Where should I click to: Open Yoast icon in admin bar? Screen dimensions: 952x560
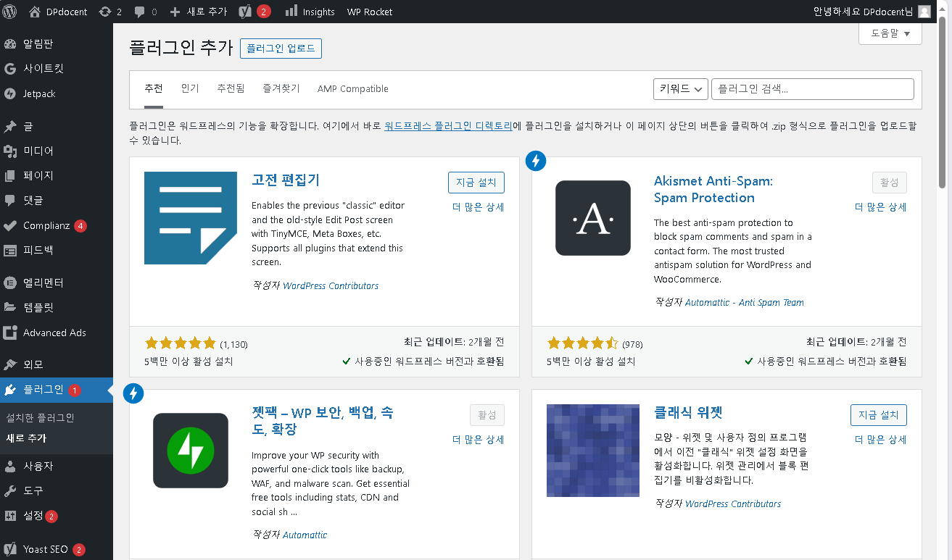[254, 12]
